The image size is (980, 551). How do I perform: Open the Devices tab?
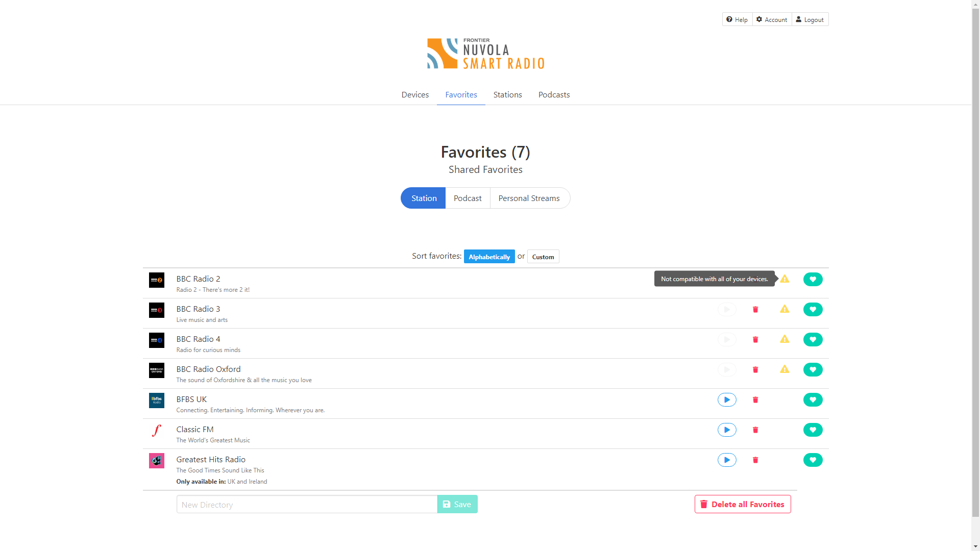(415, 95)
